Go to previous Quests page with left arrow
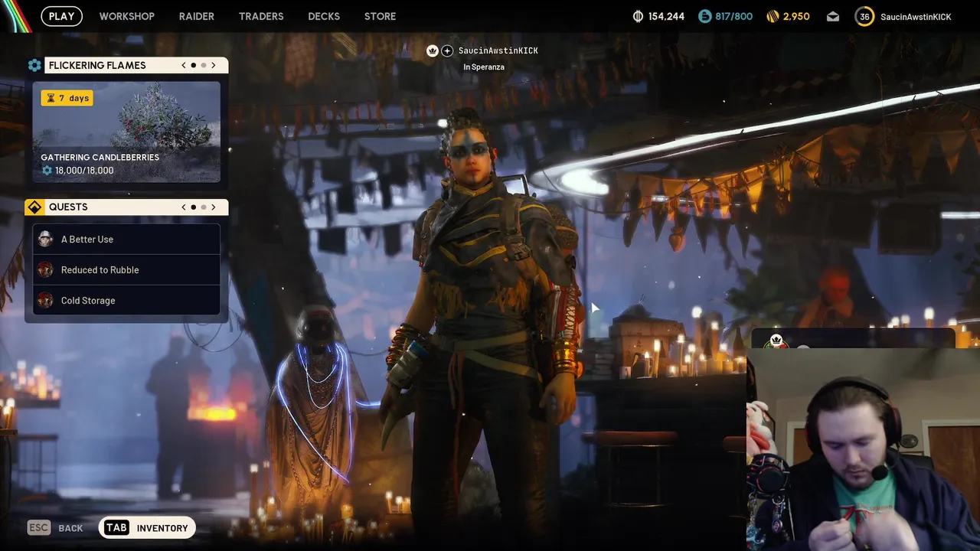This screenshot has height=551, width=980. click(x=184, y=207)
